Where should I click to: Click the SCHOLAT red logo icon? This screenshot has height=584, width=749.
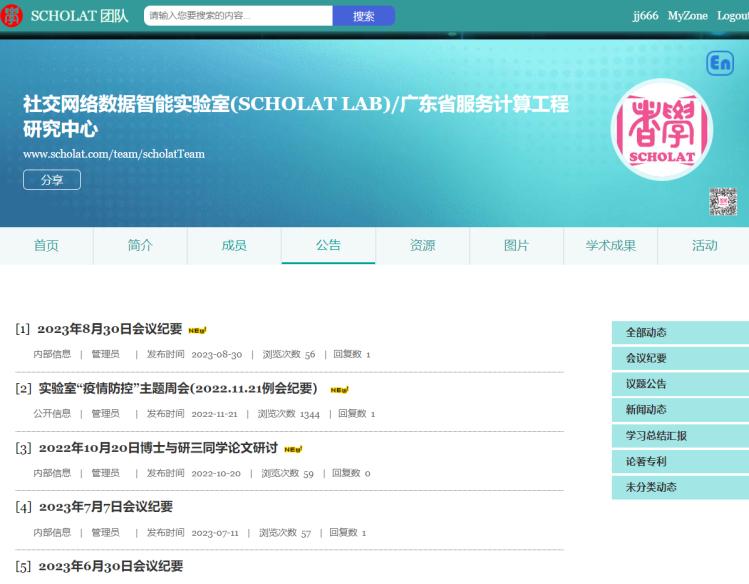[12, 16]
